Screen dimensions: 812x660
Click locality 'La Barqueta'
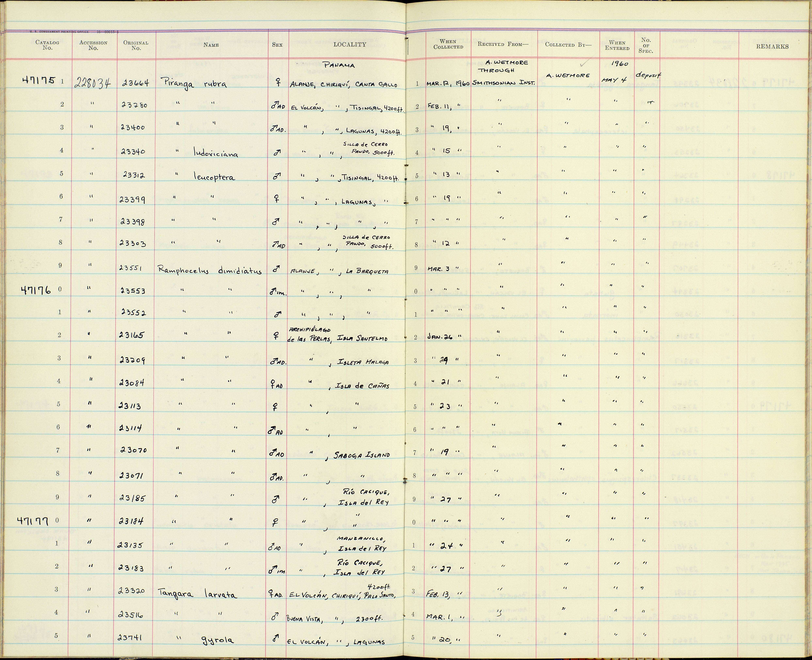367,271
